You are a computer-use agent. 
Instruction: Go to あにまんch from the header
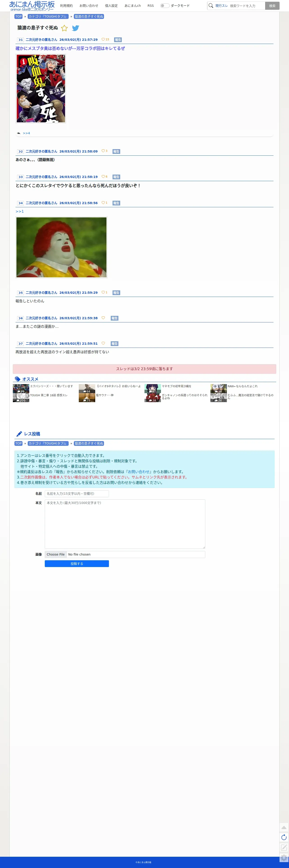coord(133,6)
